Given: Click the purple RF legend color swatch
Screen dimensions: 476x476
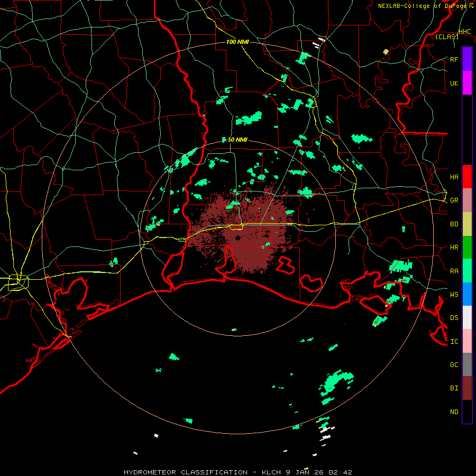Looking at the screenshot, I should 467,59.
